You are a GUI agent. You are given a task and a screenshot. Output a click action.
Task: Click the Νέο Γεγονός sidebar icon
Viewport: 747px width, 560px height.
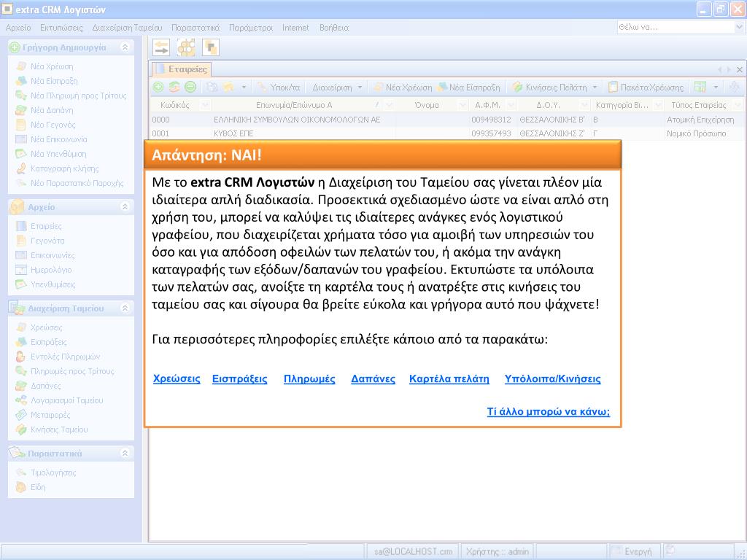tap(21, 125)
